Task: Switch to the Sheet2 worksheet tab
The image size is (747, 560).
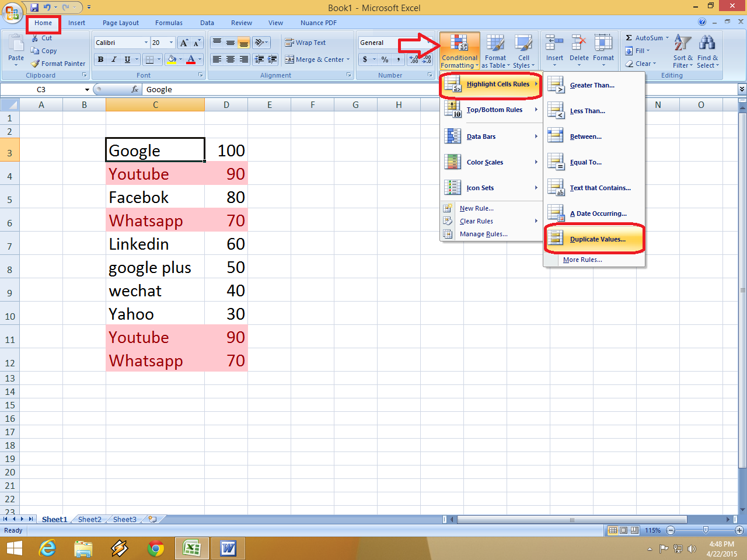Action: pyautogui.click(x=90, y=519)
